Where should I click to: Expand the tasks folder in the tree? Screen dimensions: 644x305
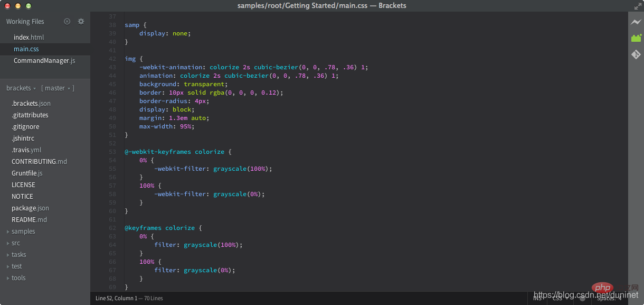pyautogui.click(x=18, y=255)
